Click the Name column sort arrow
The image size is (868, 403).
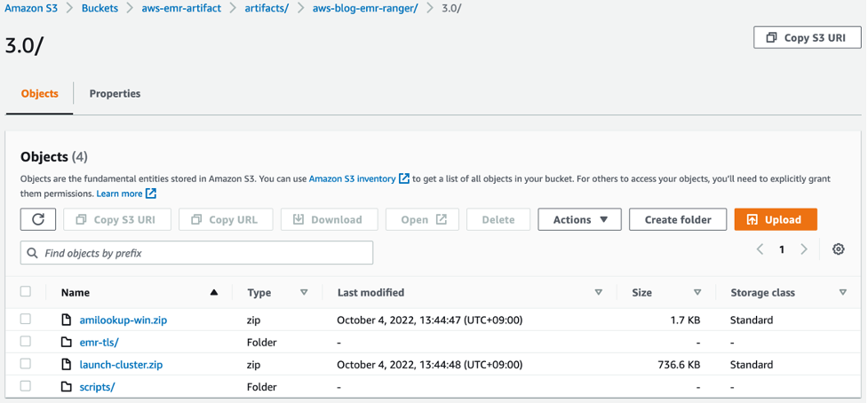tap(214, 292)
